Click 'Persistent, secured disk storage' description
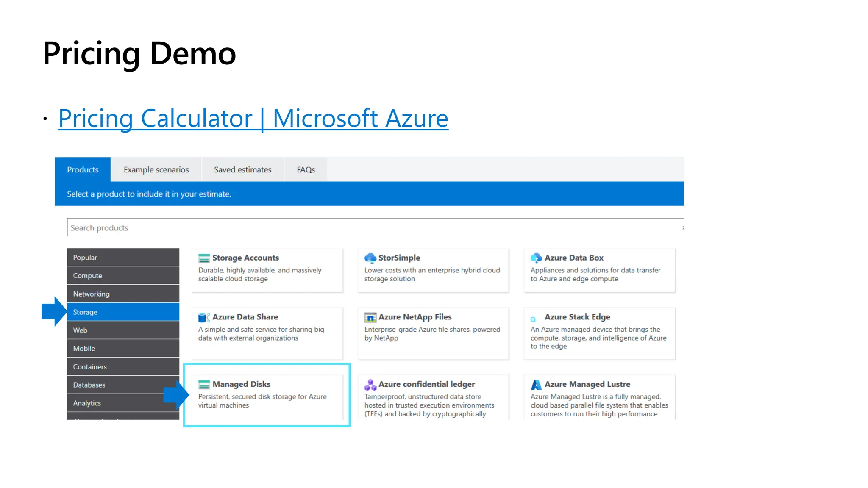The image size is (868, 488). pyautogui.click(x=262, y=401)
